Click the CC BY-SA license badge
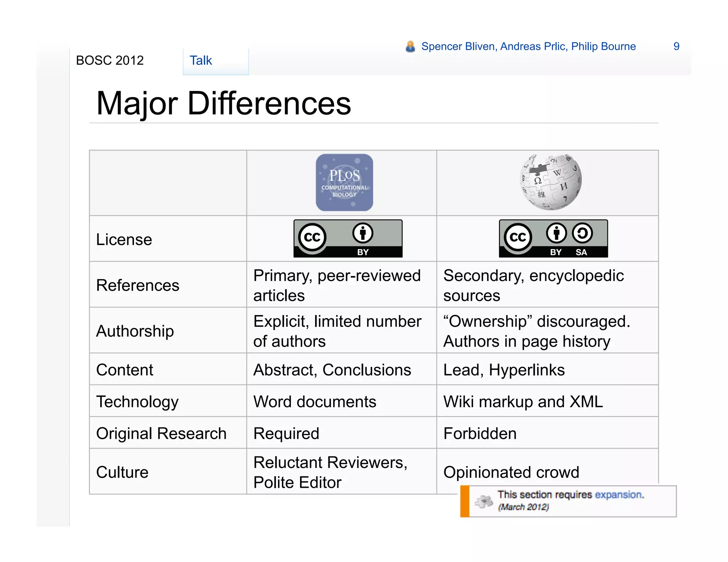The height and width of the screenshot is (562, 728). coord(553,238)
